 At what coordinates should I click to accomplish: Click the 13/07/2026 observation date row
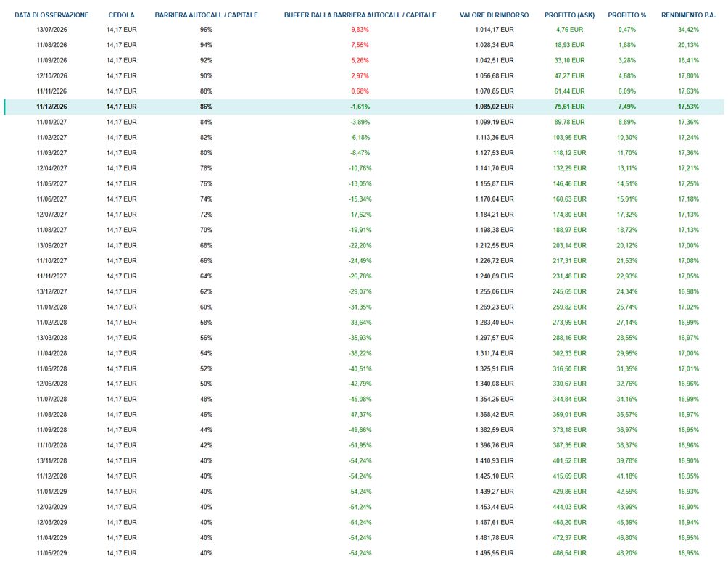click(364, 30)
